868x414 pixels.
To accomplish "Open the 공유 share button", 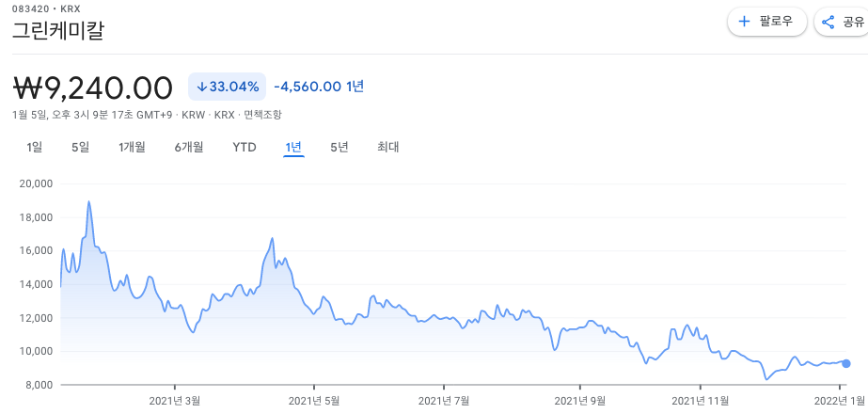I will [842, 23].
